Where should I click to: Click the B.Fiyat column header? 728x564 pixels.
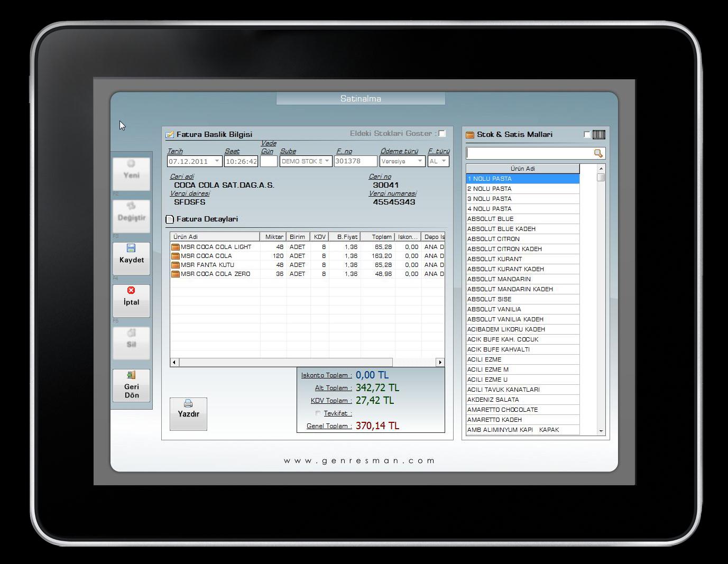tap(345, 237)
